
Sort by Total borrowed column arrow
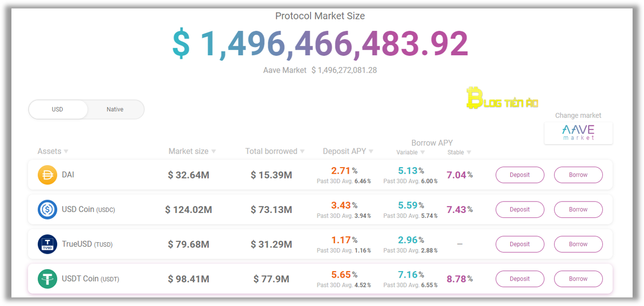pyautogui.click(x=302, y=151)
